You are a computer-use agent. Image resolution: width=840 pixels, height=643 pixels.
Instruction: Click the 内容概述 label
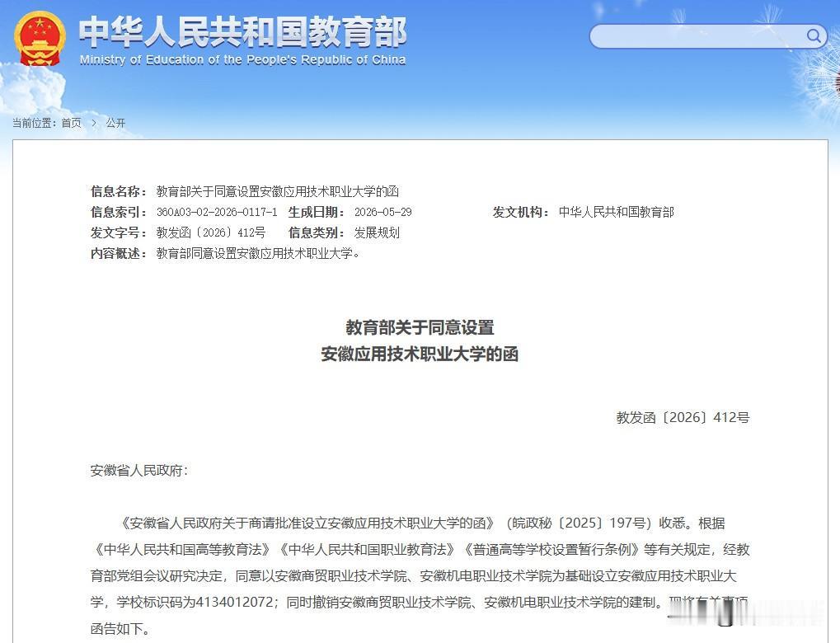119,253
